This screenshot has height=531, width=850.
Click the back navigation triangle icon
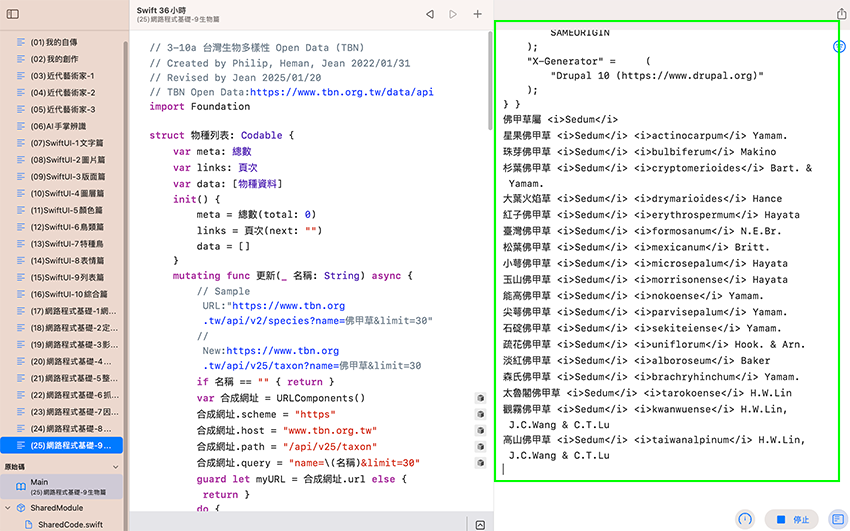coord(430,14)
